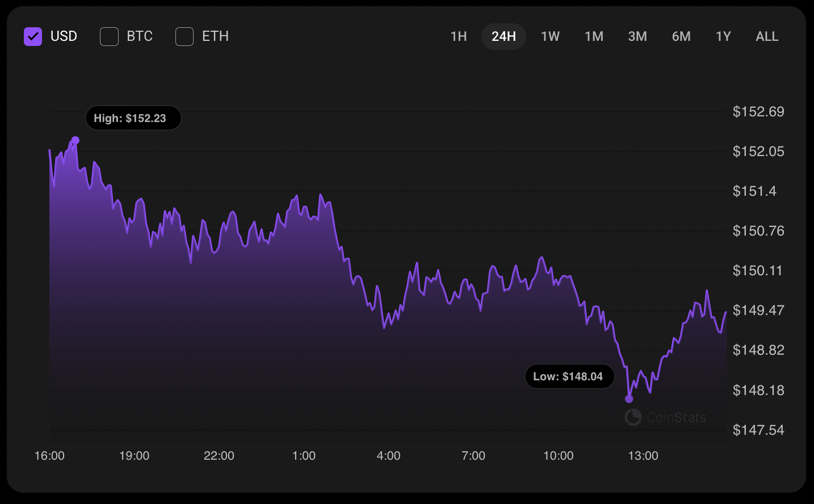Switch to the 1H time range
814x504 pixels.
(x=458, y=36)
